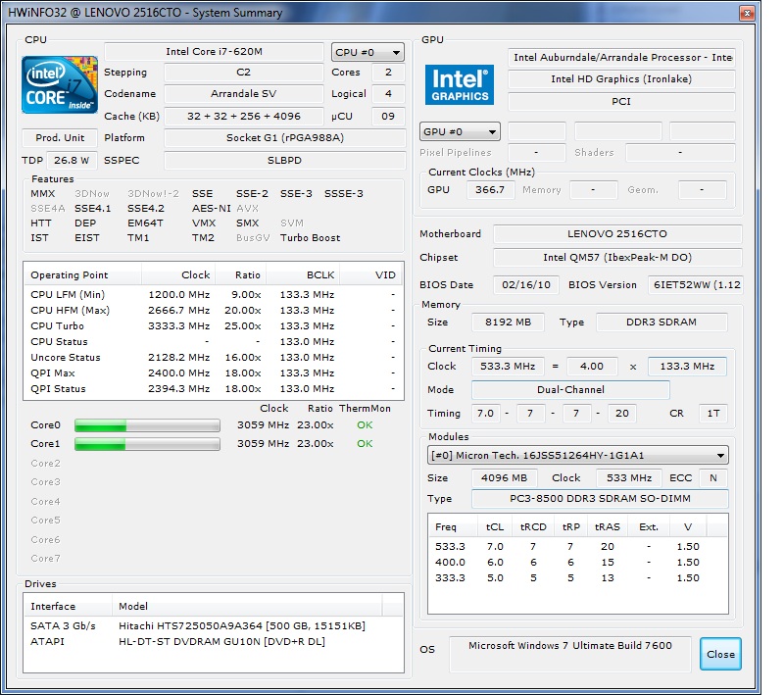784x695 pixels.
Task: Click the OS field Windows 7 Ultimate Build 7600
Action: tap(570, 654)
